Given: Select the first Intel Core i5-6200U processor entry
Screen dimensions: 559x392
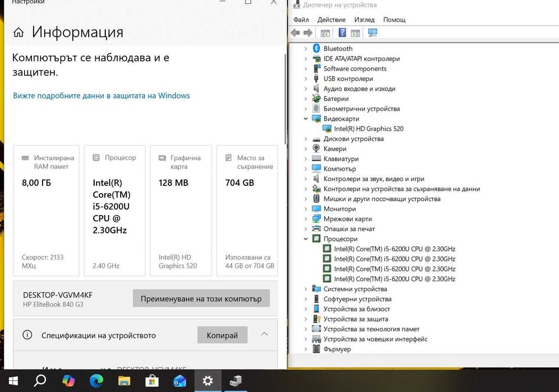Looking at the screenshot, I should coord(395,249).
